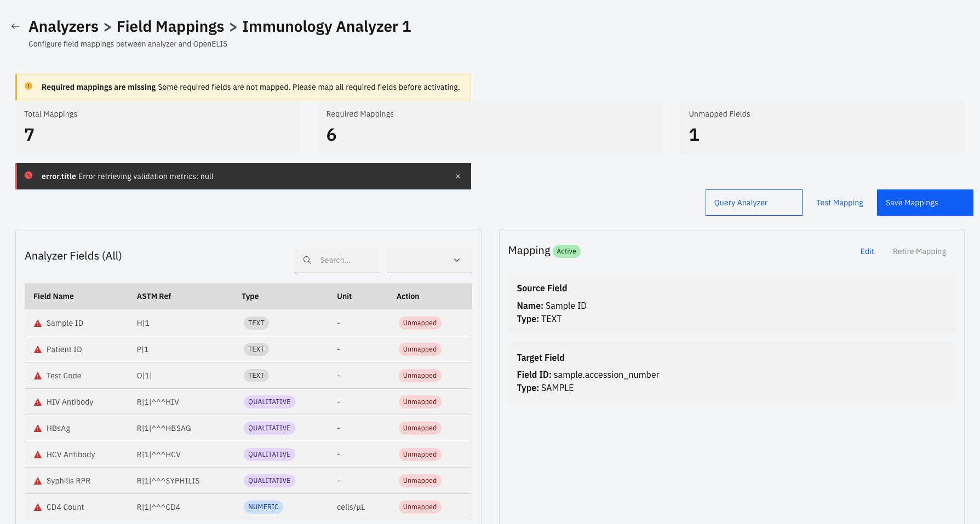Click QUALITATIVE tag in HIV Antibody row
The width and height of the screenshot is (980, 524).
(269, 402)
